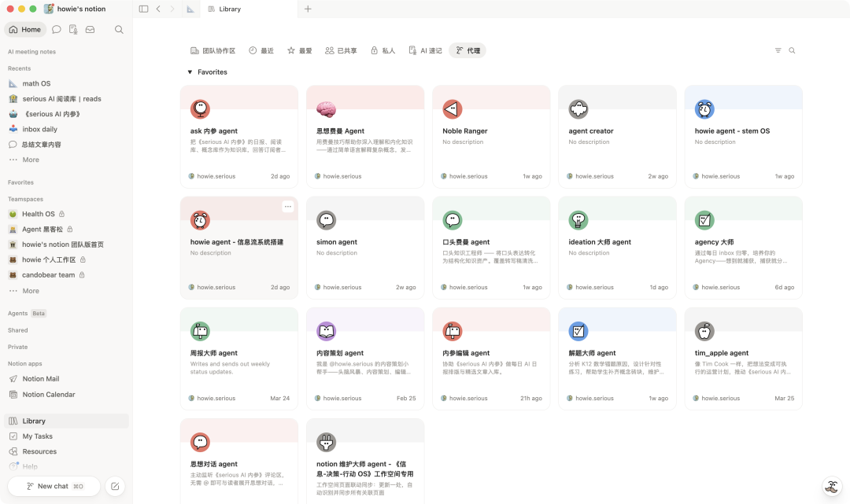
Task: Click the 内容策划 agent book icon
Action: coord(327,331)
